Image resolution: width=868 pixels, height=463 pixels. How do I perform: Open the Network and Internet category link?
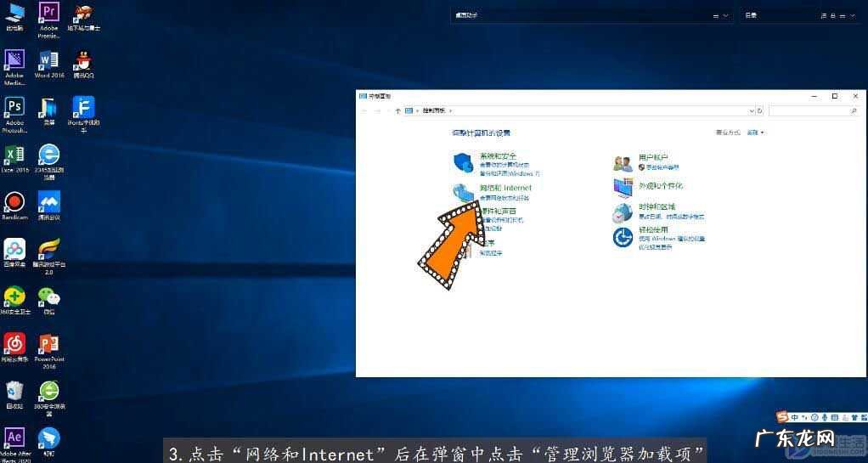[x=505, y=188]
